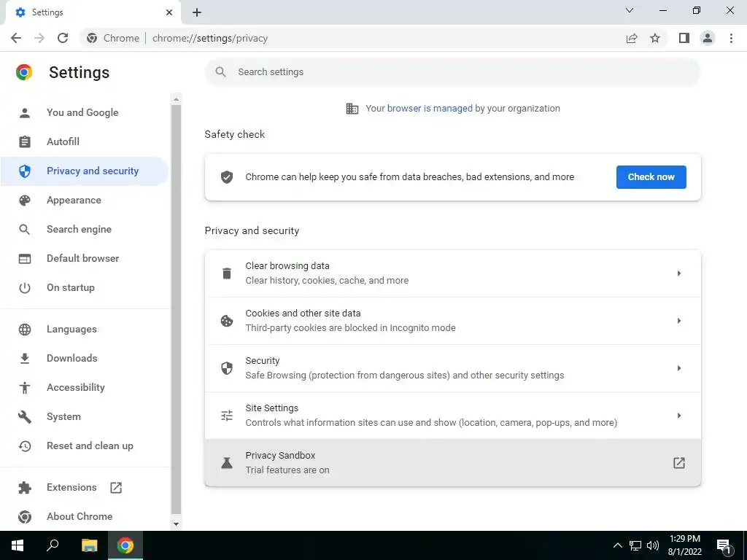The width and height of the screenshot is (747, 560).
Task: Click the managed organization building icon
Action: pyautogui.click(x=352, y=109)
